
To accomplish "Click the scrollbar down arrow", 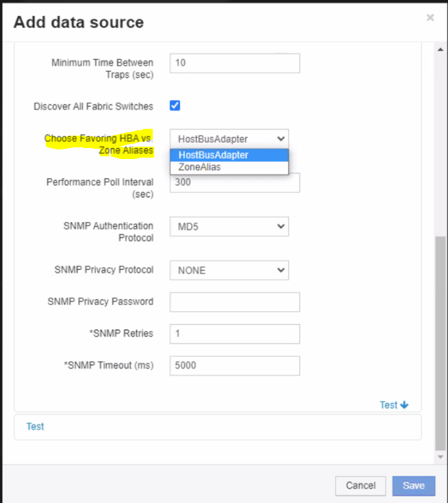I will (440, 457).
